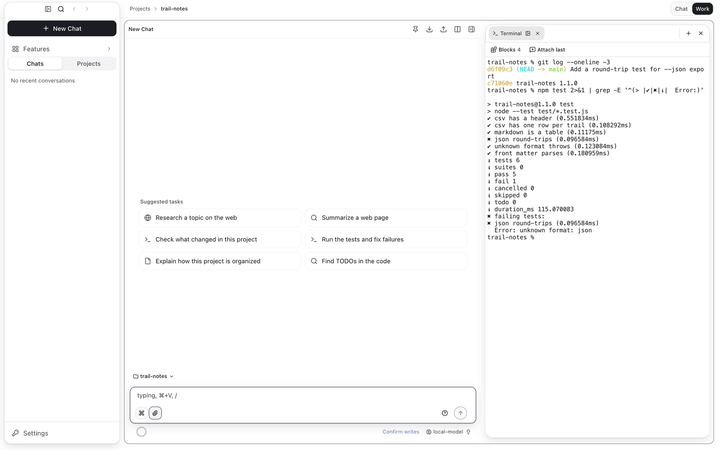Click the pop-out icon on Terminal tab
This screenshot has height=450, width=720.
tap(528, 33)
